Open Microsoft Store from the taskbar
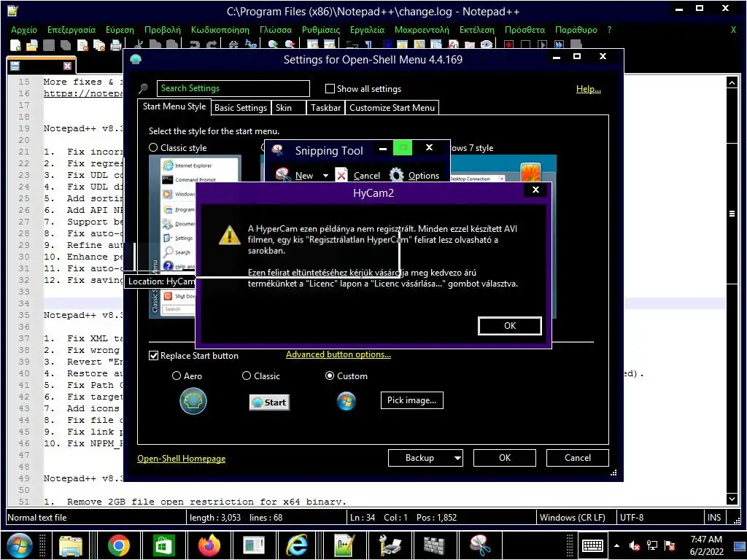The height and width of the screenshot is (560, 747). [x=163, y=545]
